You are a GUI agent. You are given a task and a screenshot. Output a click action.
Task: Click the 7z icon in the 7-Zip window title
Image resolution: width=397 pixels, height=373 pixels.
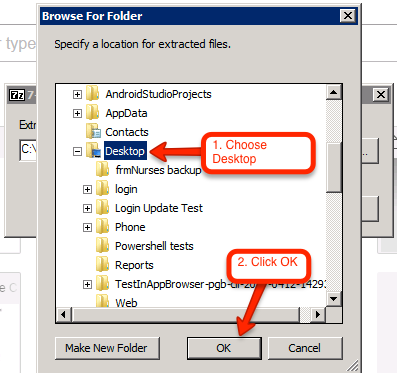tap(17, 95)
